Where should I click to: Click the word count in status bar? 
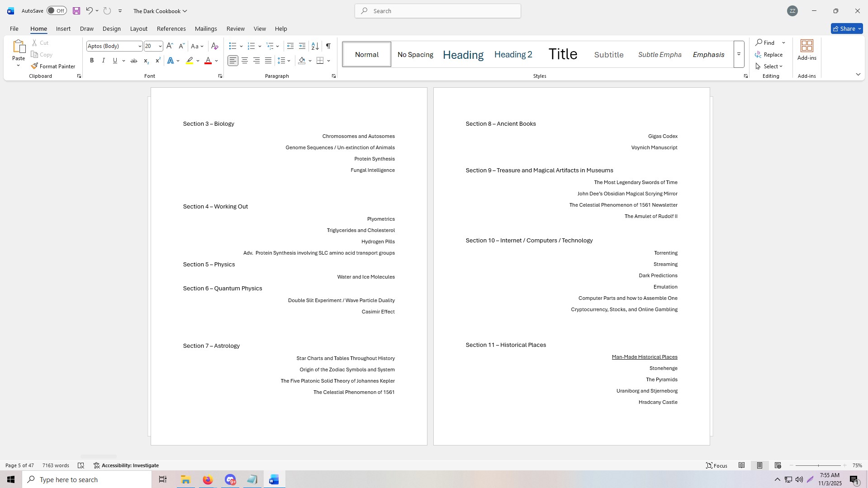[56, 465]
